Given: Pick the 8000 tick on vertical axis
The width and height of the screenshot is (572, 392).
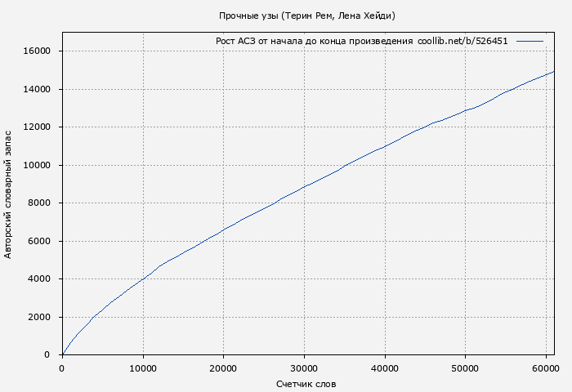Looking at the screenshot, I should pyautogui.click(x=40, y=203).
